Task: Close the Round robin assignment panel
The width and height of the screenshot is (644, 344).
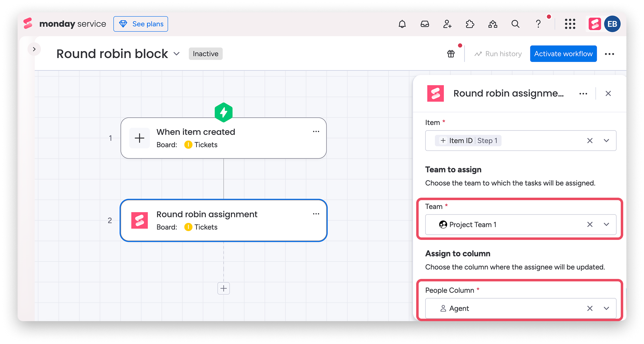Action: 608,94
